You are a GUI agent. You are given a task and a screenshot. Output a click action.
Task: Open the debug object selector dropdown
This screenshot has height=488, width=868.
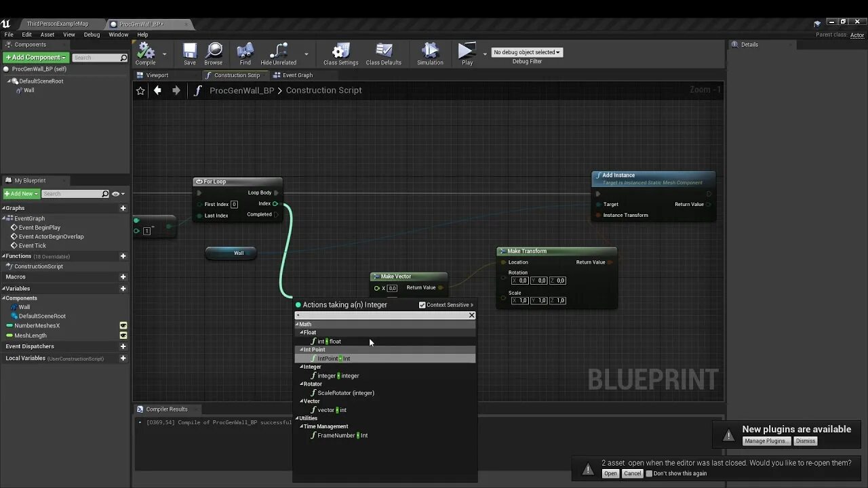pyautogui.click(x=527, y=52)
